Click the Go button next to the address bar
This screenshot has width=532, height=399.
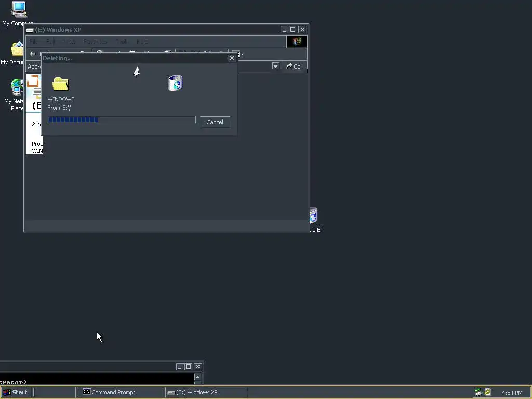[x=294, y=66]
